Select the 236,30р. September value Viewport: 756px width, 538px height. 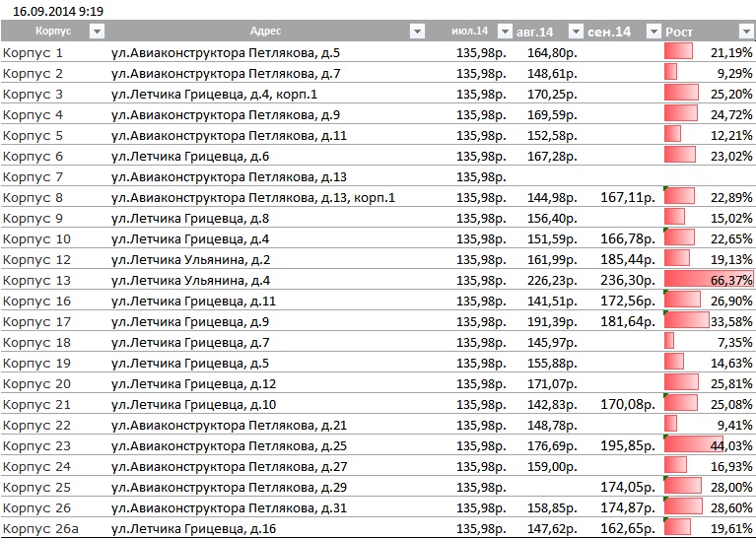tap(628, 280)
